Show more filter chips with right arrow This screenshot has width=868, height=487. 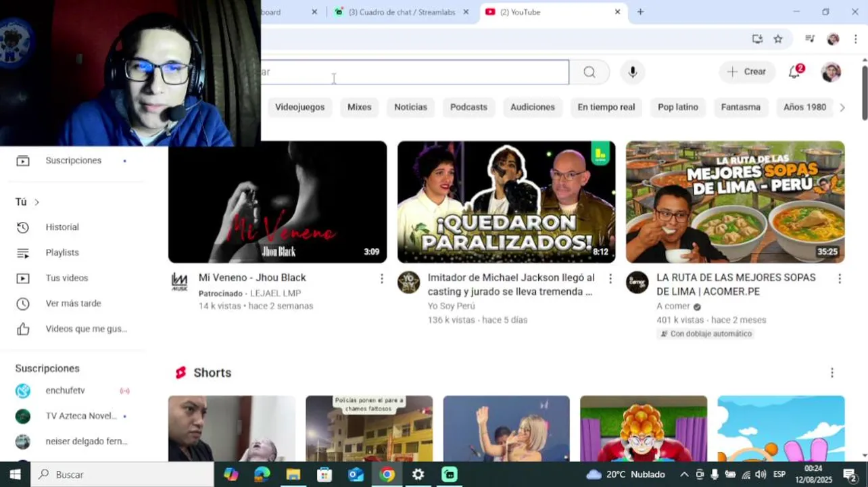[842, 108]
